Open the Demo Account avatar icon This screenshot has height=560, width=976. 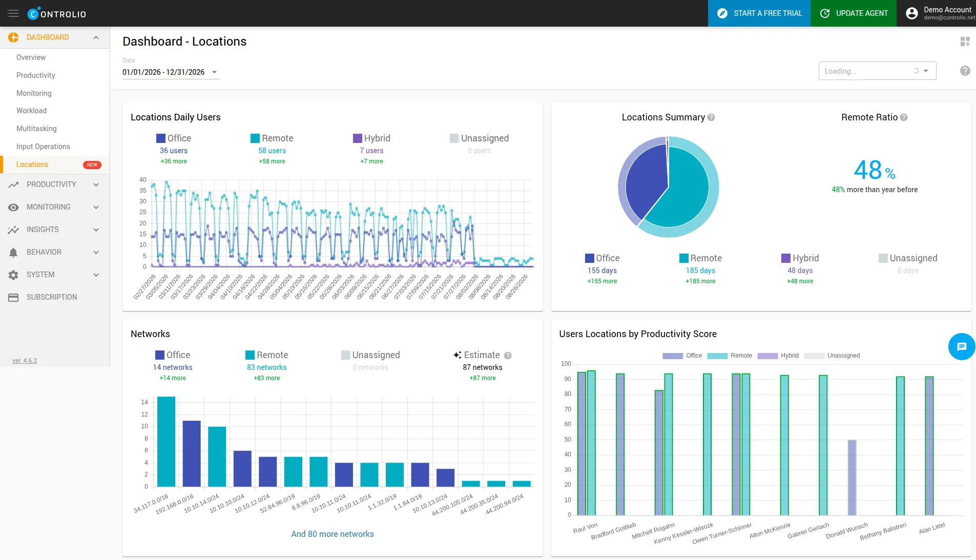pos(911,13)
